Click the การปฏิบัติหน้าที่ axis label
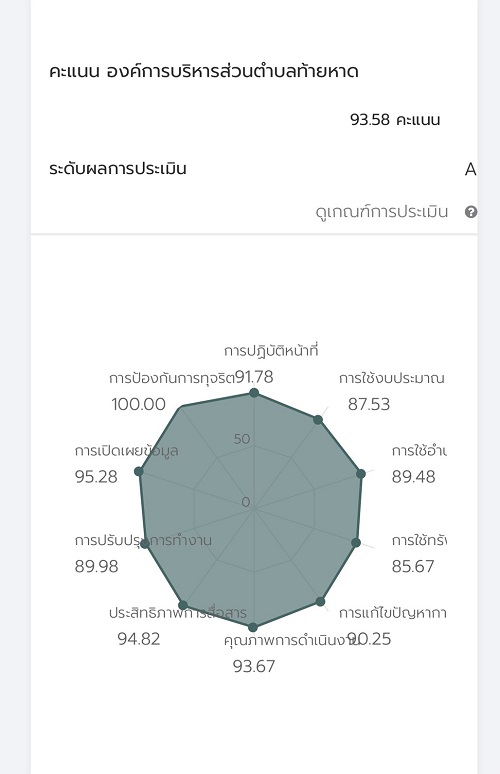The height and width of the screenshot is (774, 500). (271, 351)
